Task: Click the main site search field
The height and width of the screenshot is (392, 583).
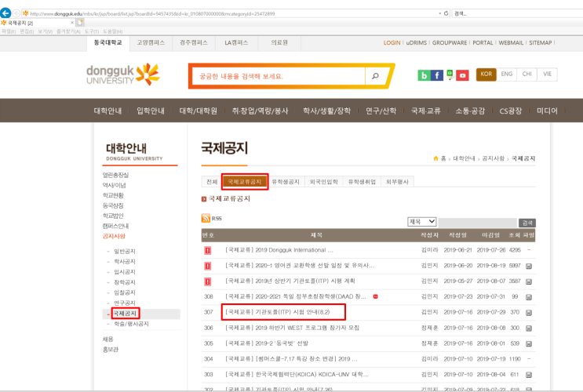Action: (x=278, y=76)
